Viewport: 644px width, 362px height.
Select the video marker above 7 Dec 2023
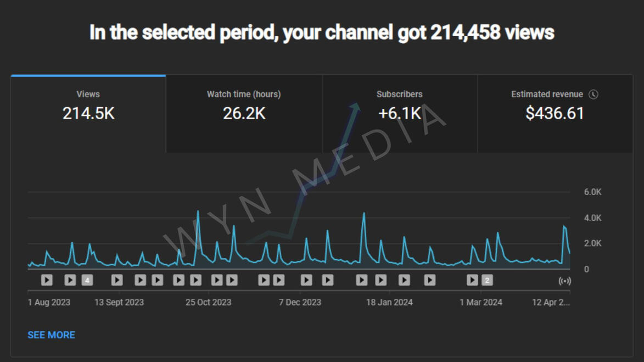pos(306,281)
